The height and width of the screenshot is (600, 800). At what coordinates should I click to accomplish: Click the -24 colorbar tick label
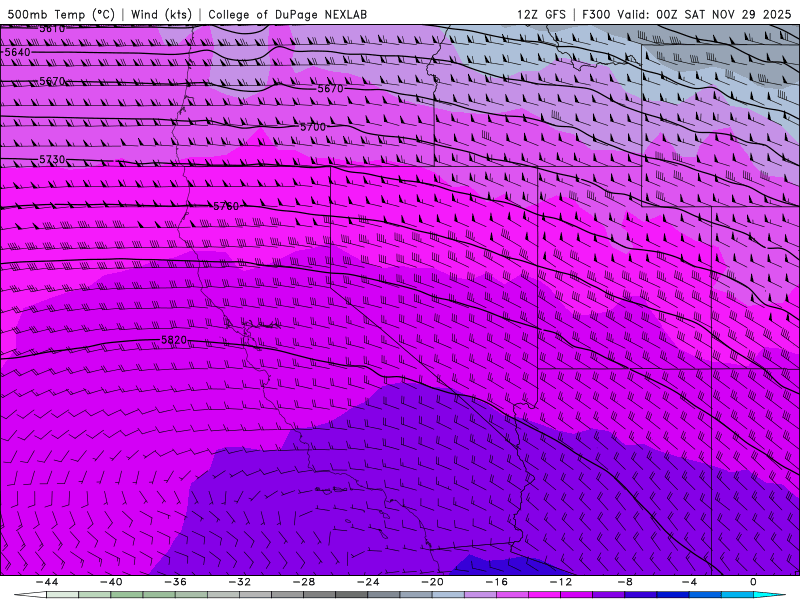(368, 582)
